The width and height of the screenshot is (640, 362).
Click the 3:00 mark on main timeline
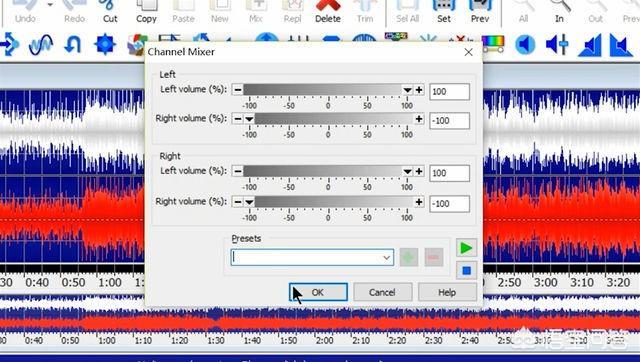click(546, 282)
